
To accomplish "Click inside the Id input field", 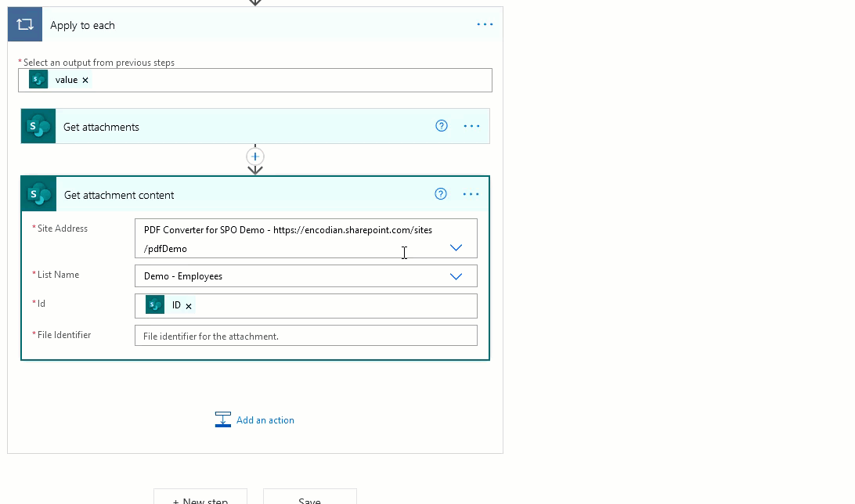I will (x=306, y=306).
